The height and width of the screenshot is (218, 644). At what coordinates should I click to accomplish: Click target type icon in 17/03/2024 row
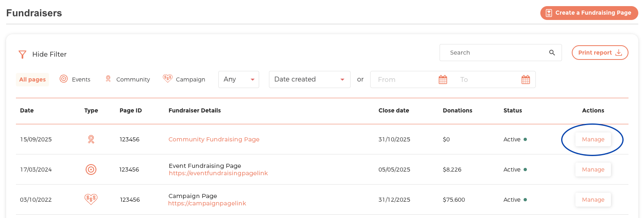click(91, 170)
